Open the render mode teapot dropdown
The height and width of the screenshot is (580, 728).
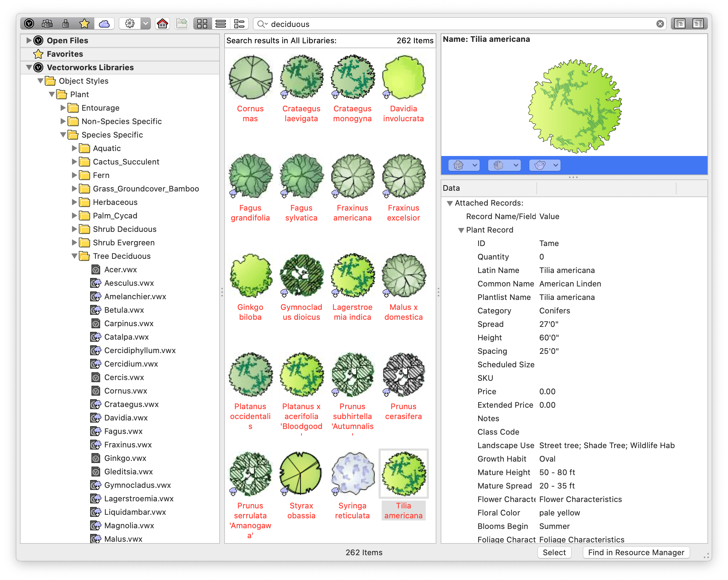pos(545,165)
